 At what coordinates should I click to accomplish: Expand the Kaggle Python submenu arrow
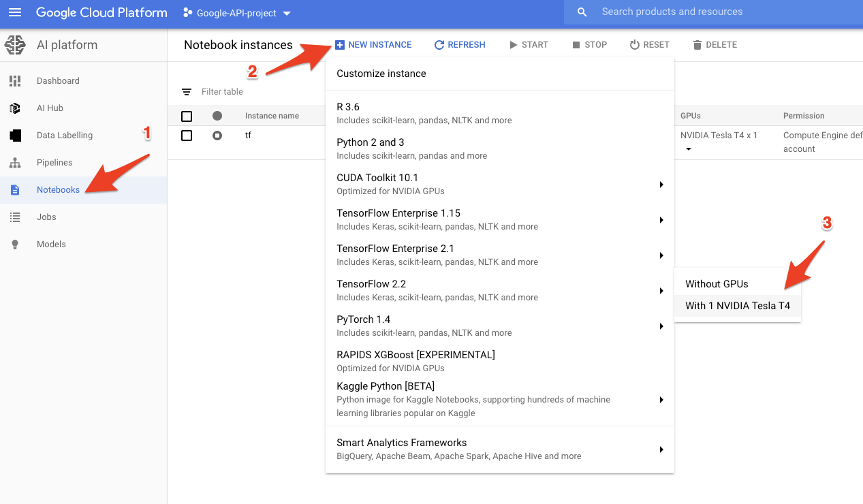point(661,400)
